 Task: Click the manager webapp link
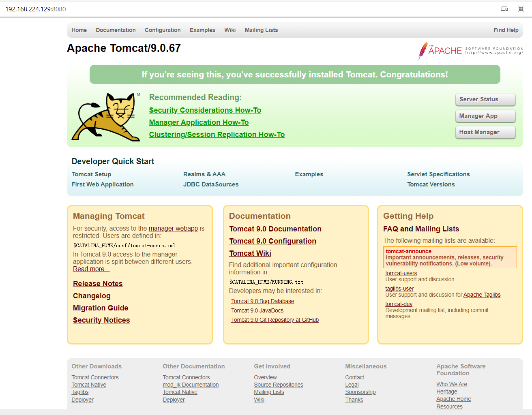[x=174, y=229]
